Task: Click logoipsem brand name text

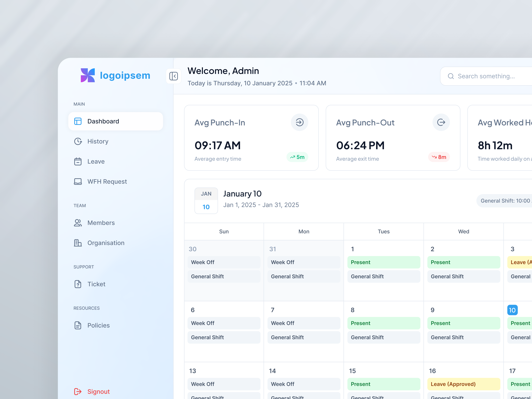Action: (125, 75)
